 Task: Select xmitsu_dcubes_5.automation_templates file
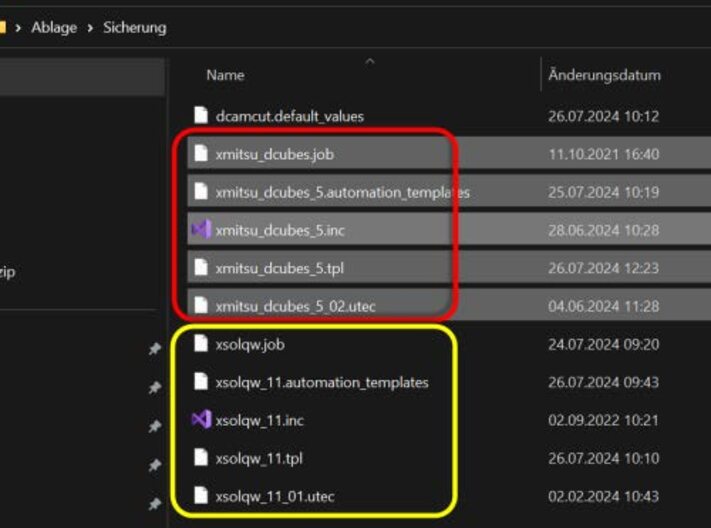coord(342,192)
